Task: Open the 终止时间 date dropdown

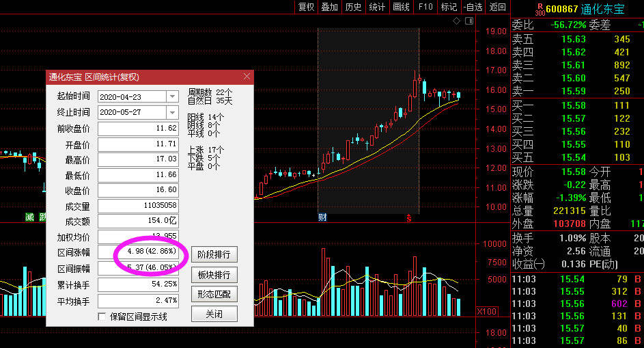Action: [x=172, y=112]
